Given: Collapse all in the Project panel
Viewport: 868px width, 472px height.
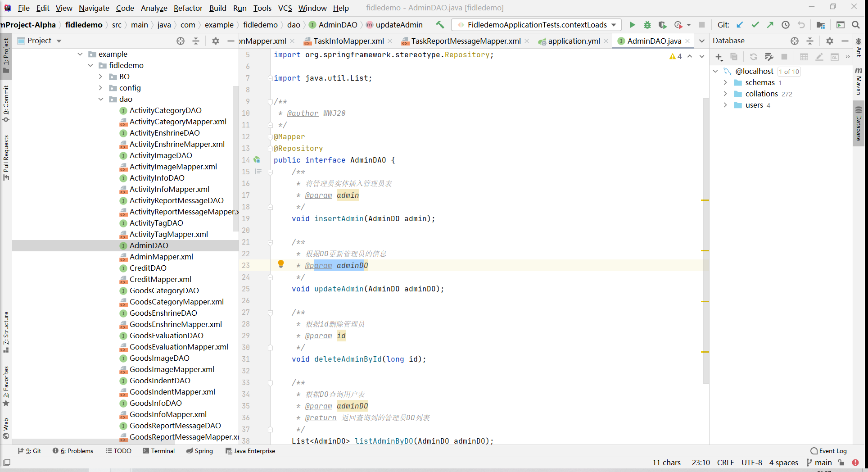Looking at the screenshot, I should (x=196, y=41).
